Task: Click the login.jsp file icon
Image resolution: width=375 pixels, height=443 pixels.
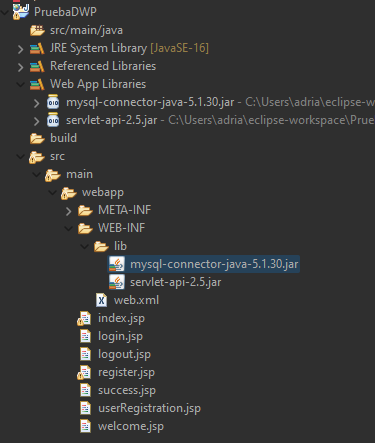Action: coord(85,336)
